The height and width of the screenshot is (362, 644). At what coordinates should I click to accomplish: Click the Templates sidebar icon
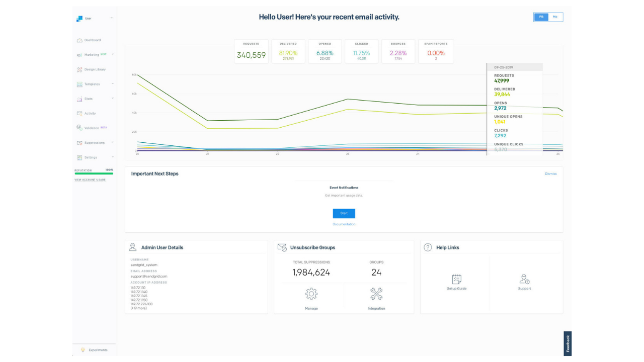coord(79,84)
